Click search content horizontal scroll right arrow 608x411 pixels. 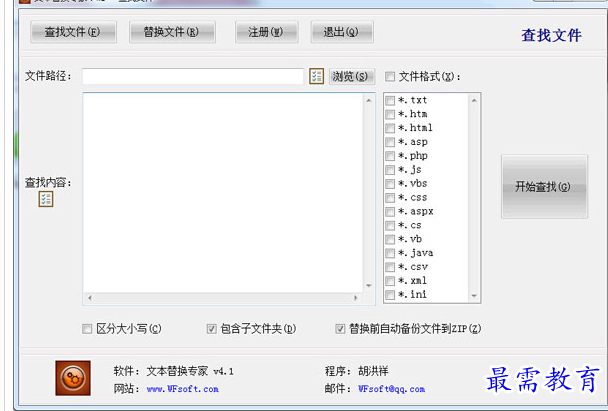pyautogui.click(x=355, y=298)
